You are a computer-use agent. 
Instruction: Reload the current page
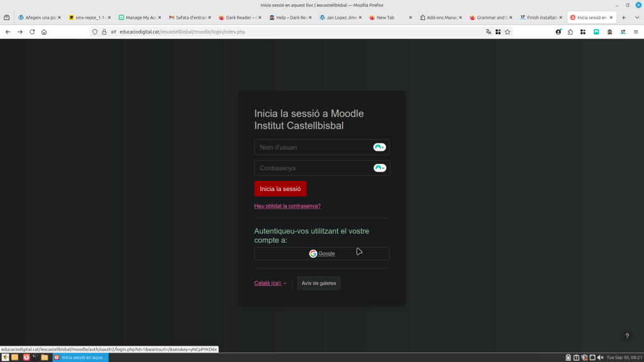32,31
